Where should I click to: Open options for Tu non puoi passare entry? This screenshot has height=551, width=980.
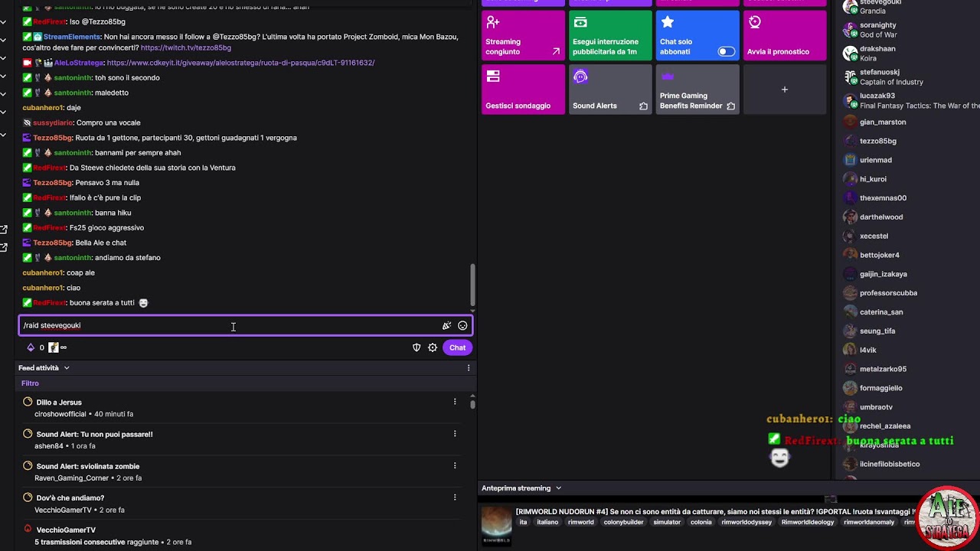click(455, 434)
